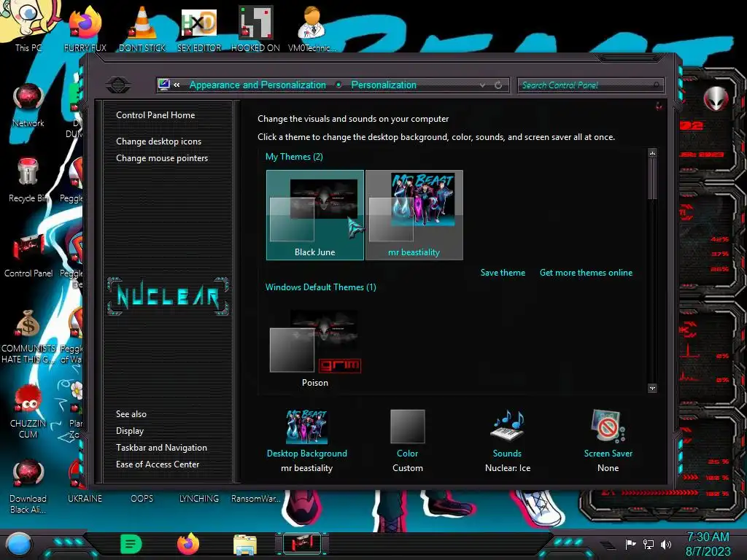
Task: Click the Start orb button
Action: coord(19,544)
